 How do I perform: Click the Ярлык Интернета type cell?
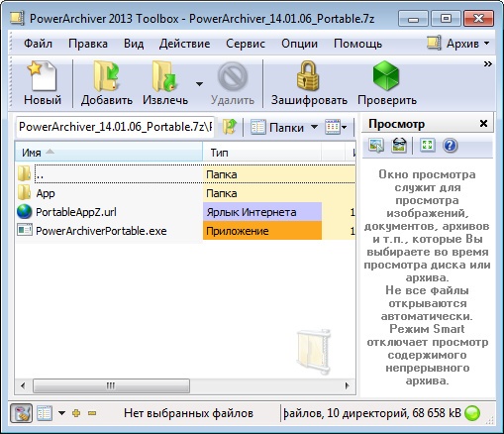[262, 212]
